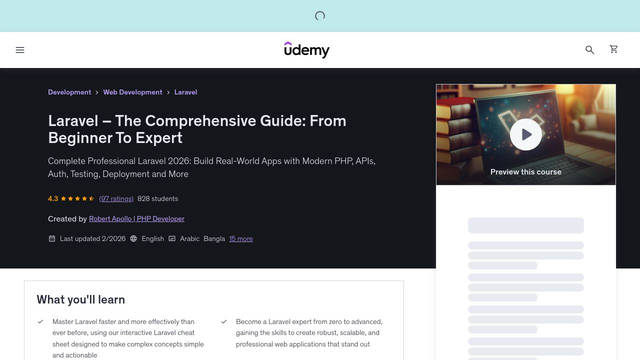Click the course preview thumbnail image

tap(526, 134)
